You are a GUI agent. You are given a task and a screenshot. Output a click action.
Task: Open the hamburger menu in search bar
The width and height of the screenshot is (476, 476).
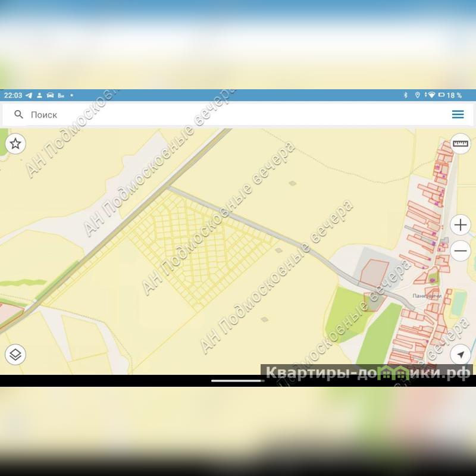point(458,114)
